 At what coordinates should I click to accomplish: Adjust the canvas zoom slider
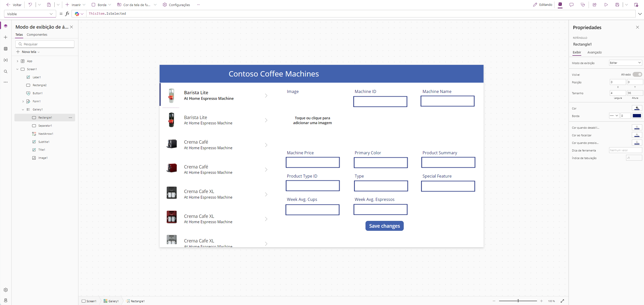click(x=518, y=301)
